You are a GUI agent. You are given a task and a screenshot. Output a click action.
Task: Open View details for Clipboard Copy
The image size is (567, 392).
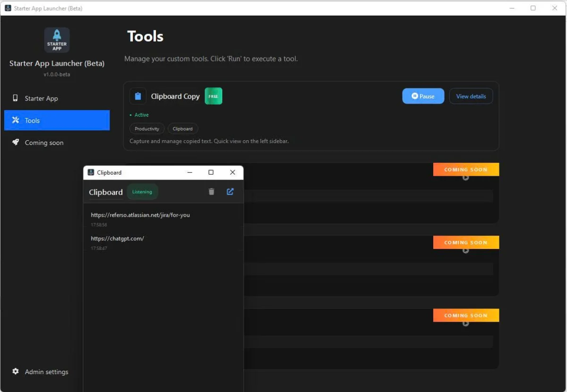(x=471, y=96)
